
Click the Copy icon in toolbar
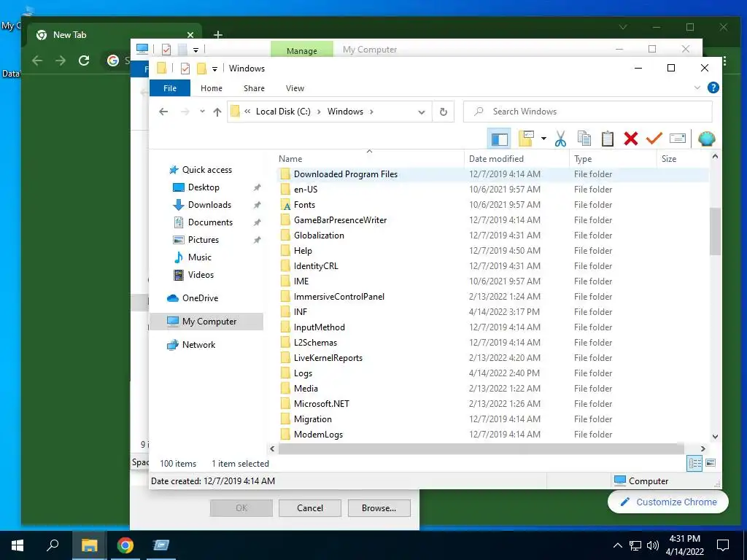[x=584, y=139]
